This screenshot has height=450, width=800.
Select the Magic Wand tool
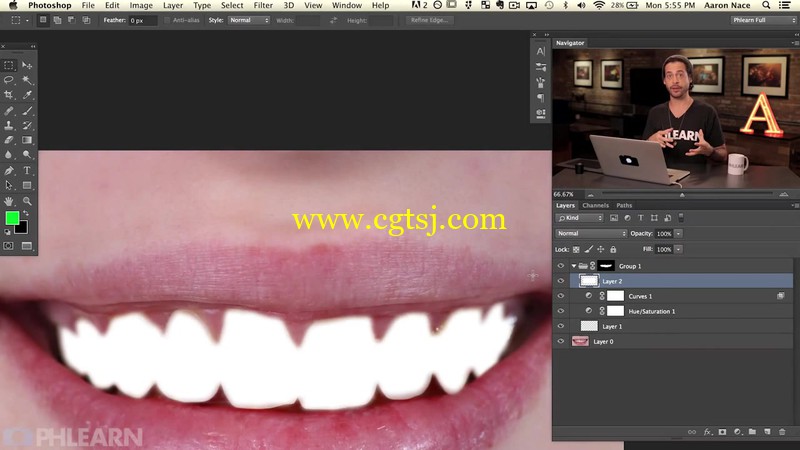coord(27,80)
